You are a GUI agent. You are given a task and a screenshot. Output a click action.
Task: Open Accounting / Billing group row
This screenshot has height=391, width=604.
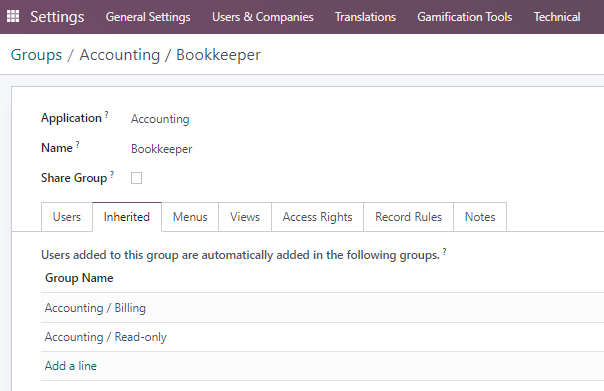click(322, 308)
